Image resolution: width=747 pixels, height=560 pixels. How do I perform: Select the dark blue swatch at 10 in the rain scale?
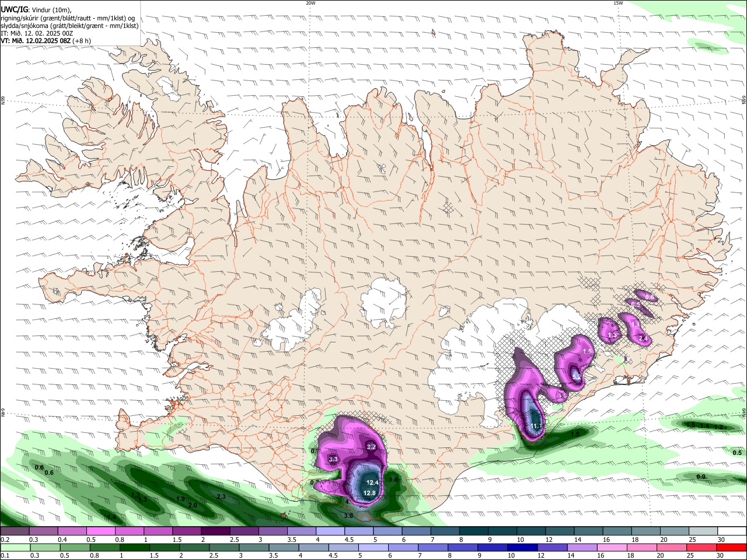[521, 547]
